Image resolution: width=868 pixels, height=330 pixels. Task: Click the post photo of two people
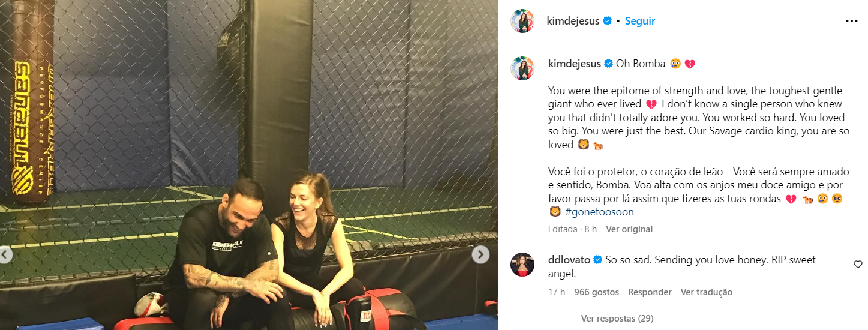(249, 165)
